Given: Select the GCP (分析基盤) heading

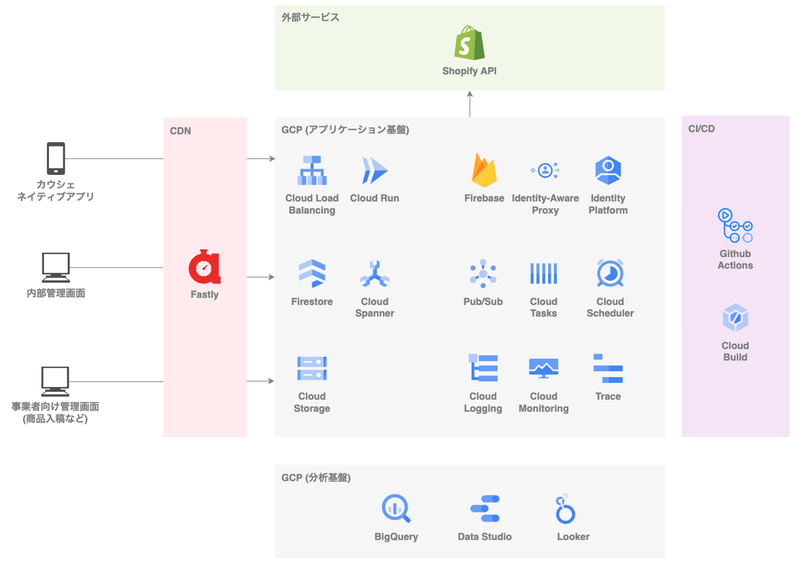Looking at the screenshot, I should 316,478.
